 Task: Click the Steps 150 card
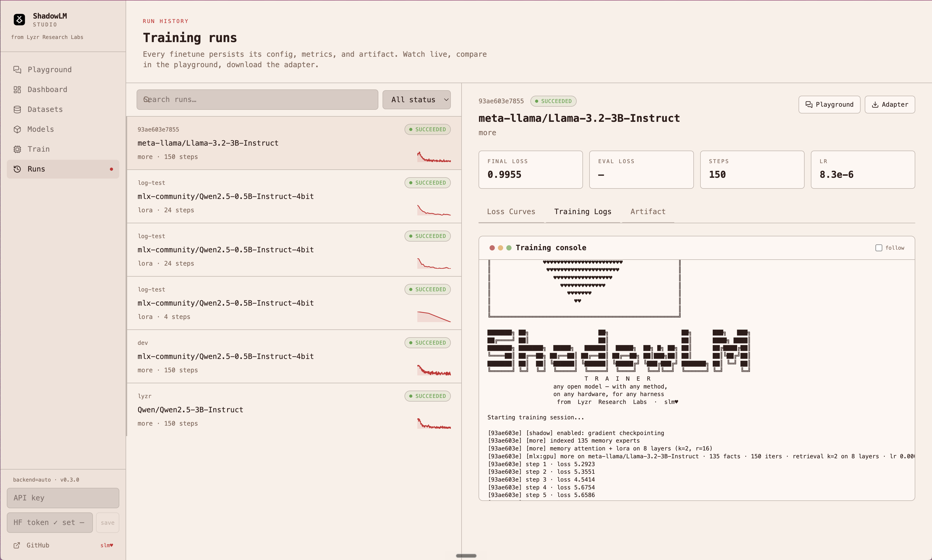point(752,169)
